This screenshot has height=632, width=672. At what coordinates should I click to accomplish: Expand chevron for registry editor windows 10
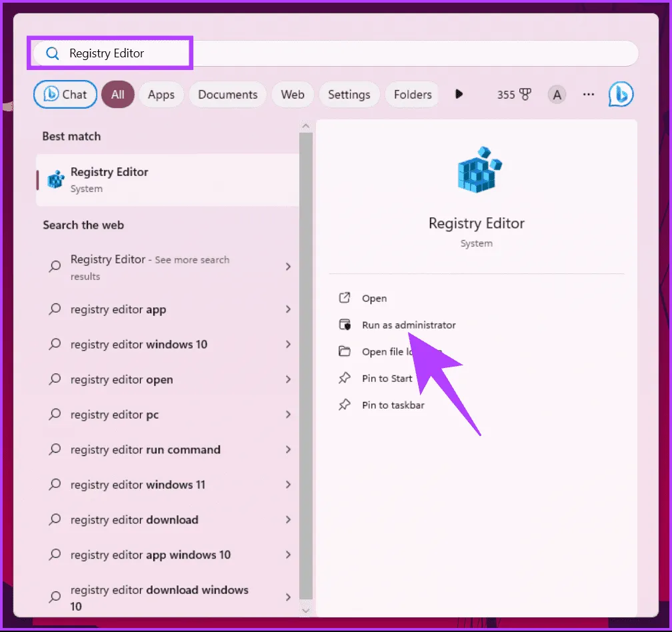288,345
